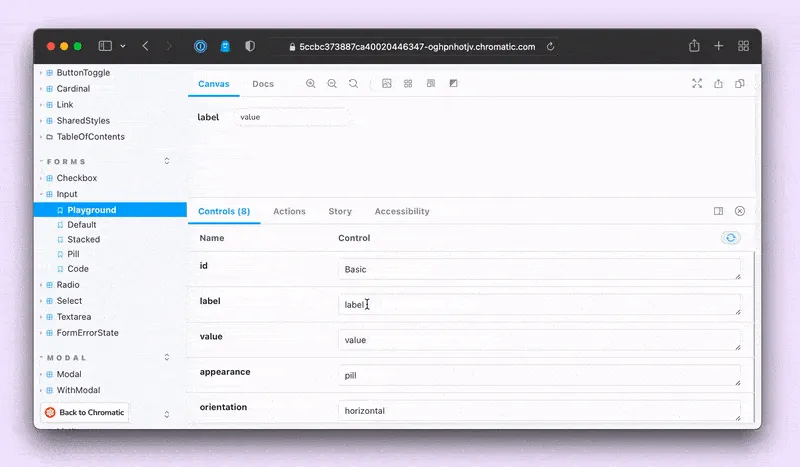Open the Accessibility tab
The image size is (800, 467).
pos(402,211)
